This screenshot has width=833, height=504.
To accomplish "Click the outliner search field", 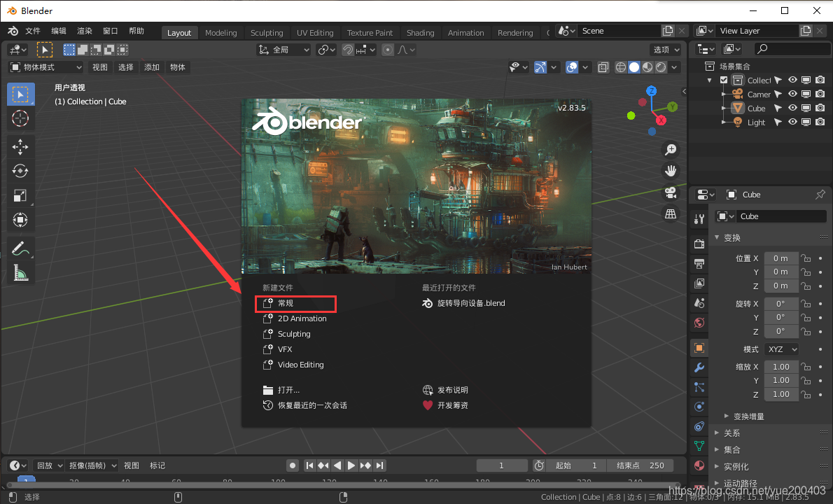I will [792, 49].
